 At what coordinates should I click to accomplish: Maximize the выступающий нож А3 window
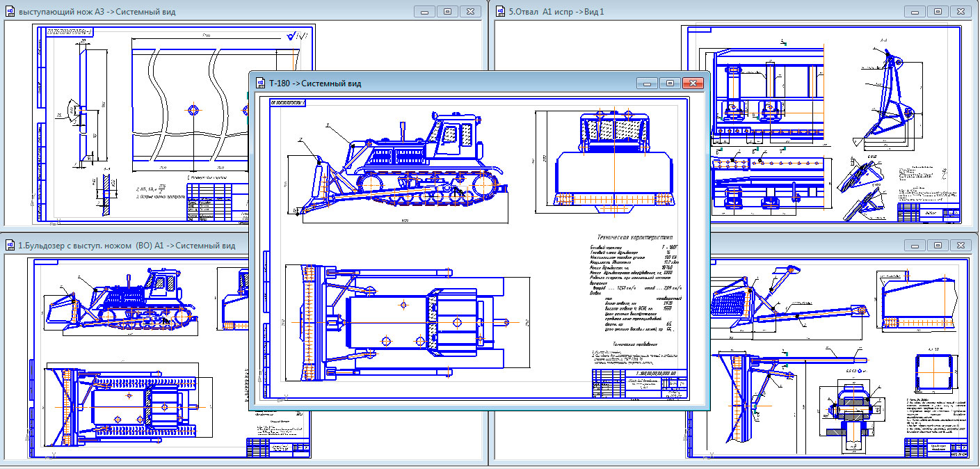(x=447, y=12)
